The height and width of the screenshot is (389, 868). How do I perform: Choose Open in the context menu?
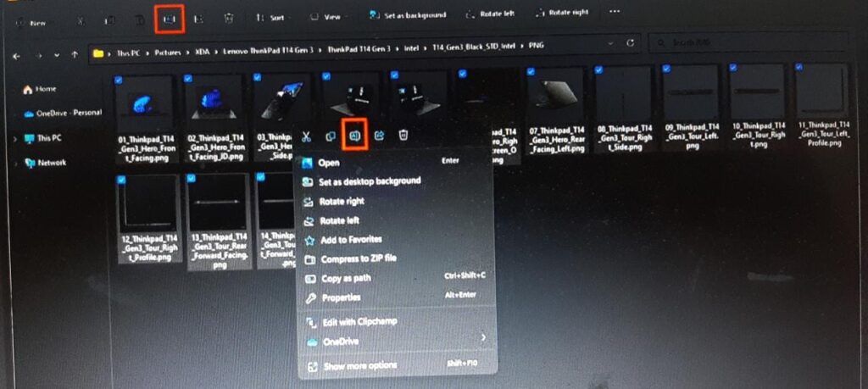coord(393,162)
